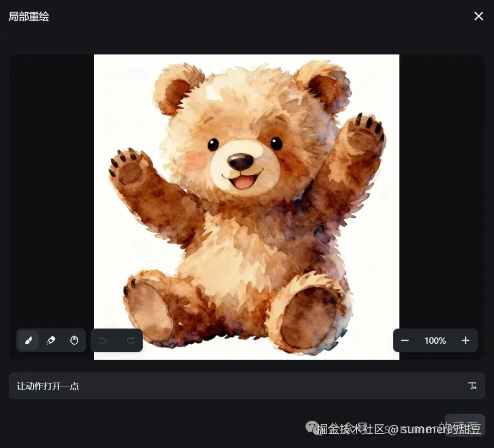Toggle hand navigation mode on
Image resolution: width=494 pixels, height=448 pixels.
pyautogui.click(x=74, y=340)
